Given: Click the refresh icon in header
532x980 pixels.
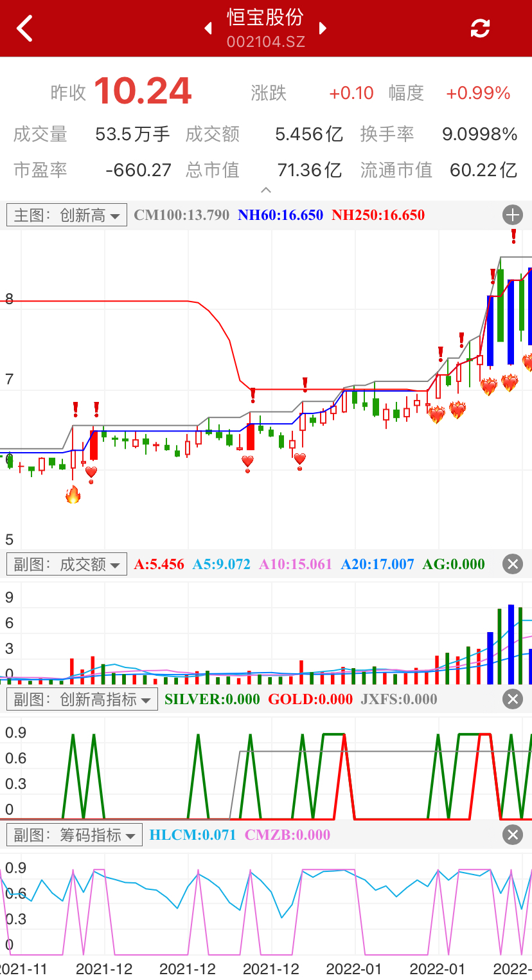Looking at the screenshot, I should tap(480, 28).
